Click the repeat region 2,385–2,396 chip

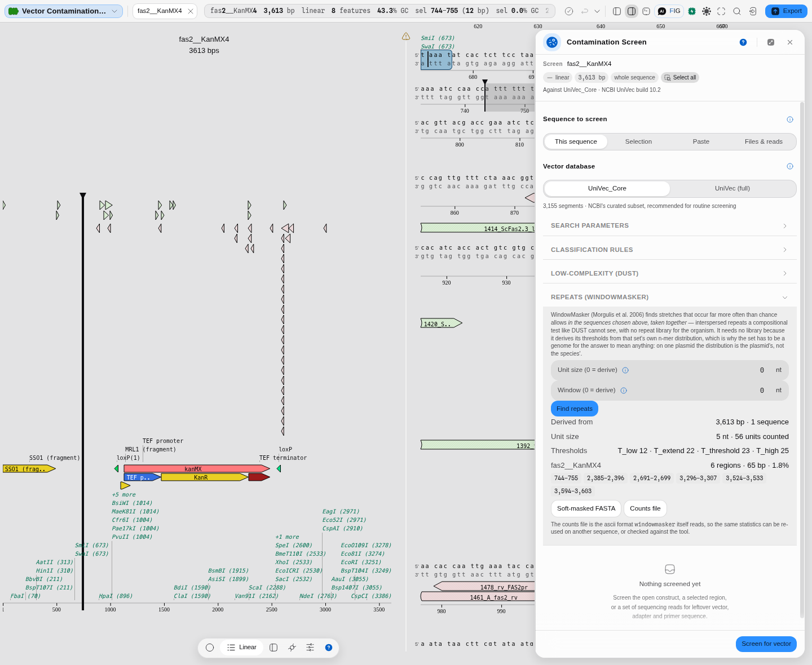tap(606, 478)
